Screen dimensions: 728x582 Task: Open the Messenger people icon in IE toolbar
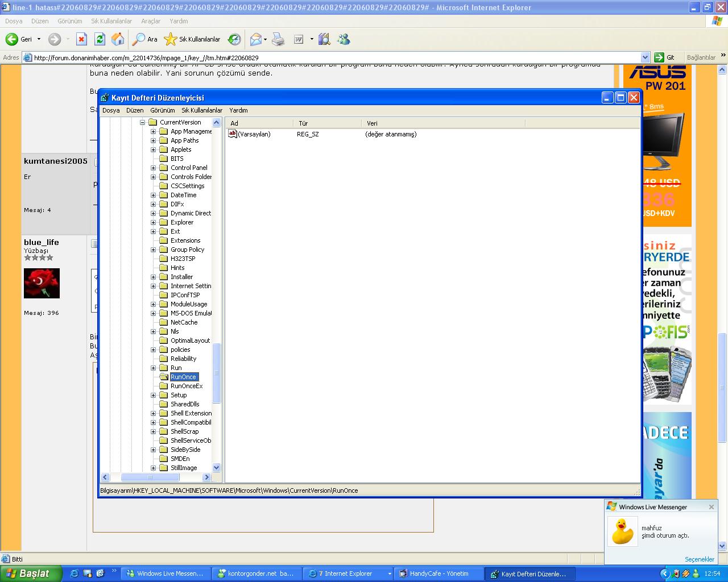click(x=344, y=39)
